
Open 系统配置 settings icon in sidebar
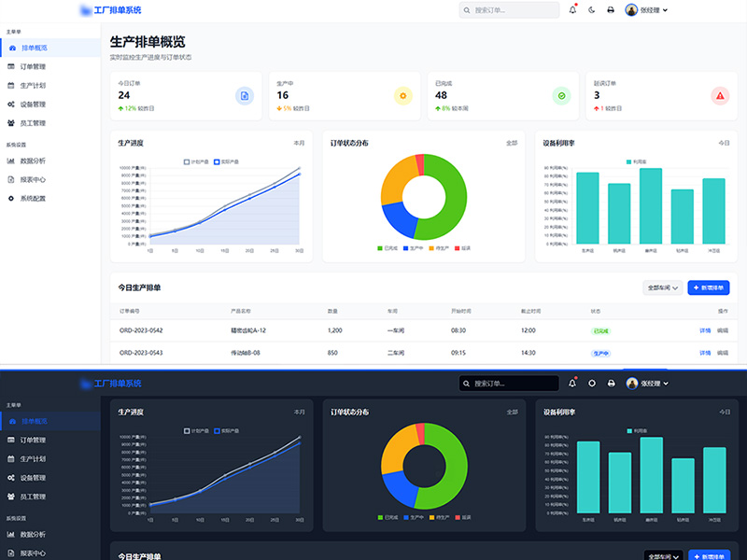[x=11, y=198]
